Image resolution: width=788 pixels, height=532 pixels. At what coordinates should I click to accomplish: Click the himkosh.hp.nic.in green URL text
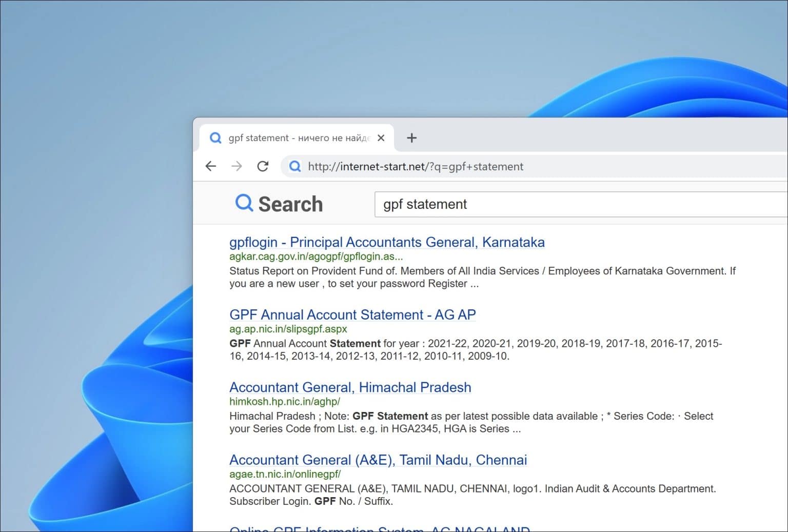click(285, 402)
